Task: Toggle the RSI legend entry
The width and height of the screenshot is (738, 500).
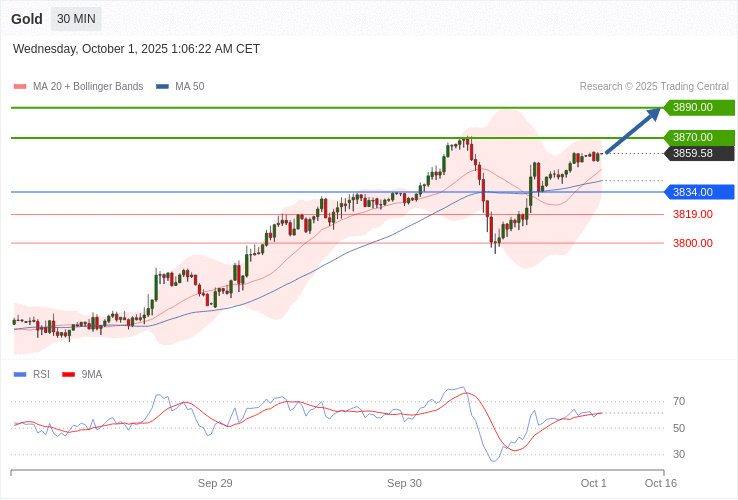Action: pyautogui.click(x=40, y=374)
